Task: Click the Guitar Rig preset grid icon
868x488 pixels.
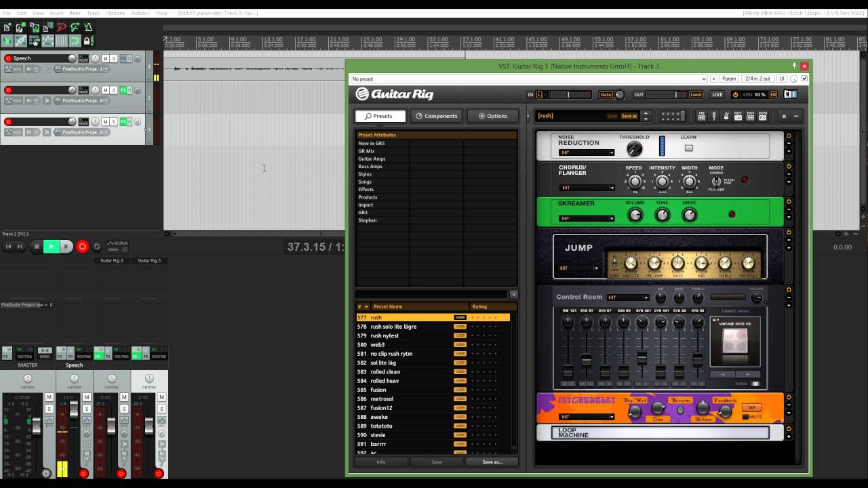Action: click(672, 116)
